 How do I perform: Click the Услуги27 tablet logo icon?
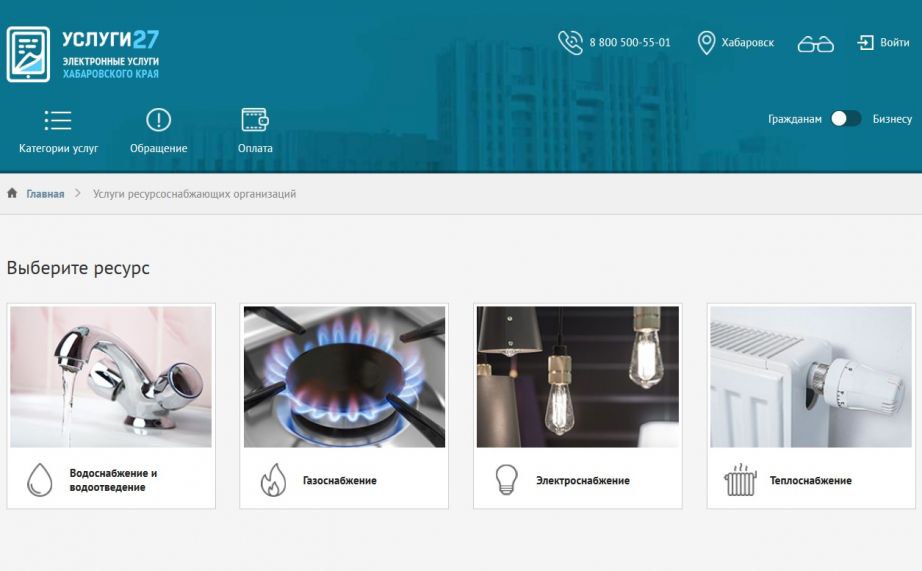point(28,54)
